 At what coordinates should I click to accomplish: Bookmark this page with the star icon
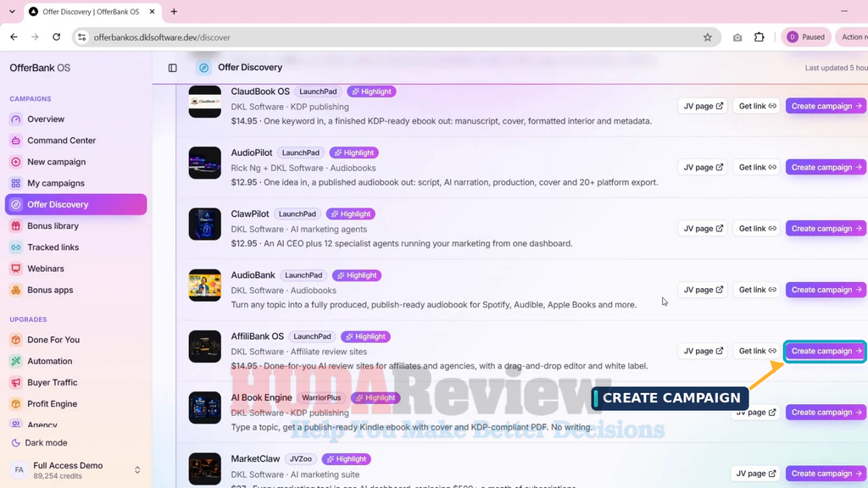(x=708, y=37)
